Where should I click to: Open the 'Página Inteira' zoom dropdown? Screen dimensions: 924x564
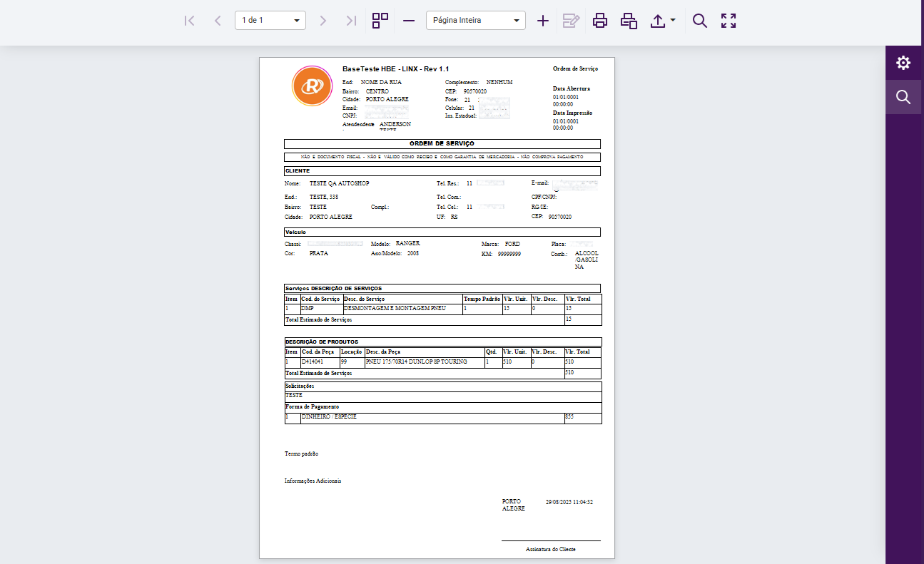coord(476,21)
